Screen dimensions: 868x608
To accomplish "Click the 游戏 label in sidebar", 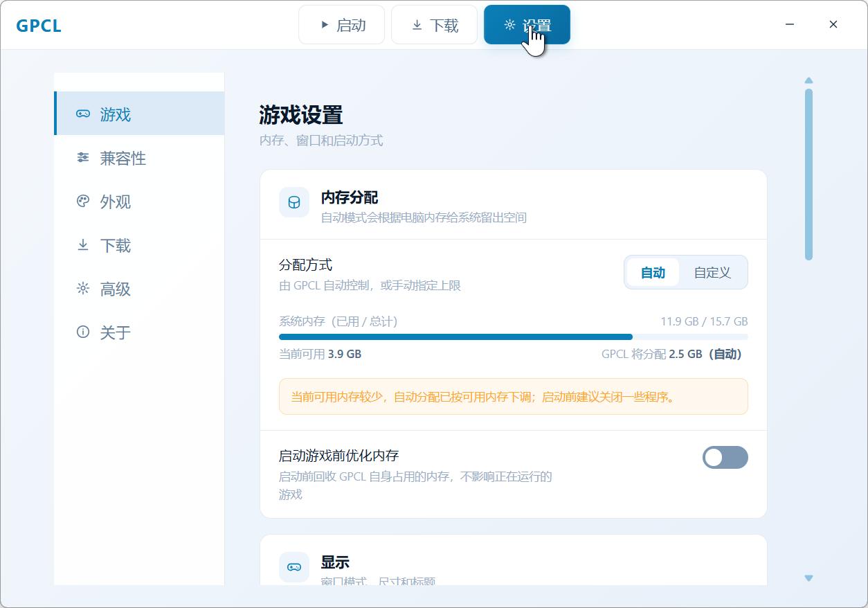I will pos(116,114).
